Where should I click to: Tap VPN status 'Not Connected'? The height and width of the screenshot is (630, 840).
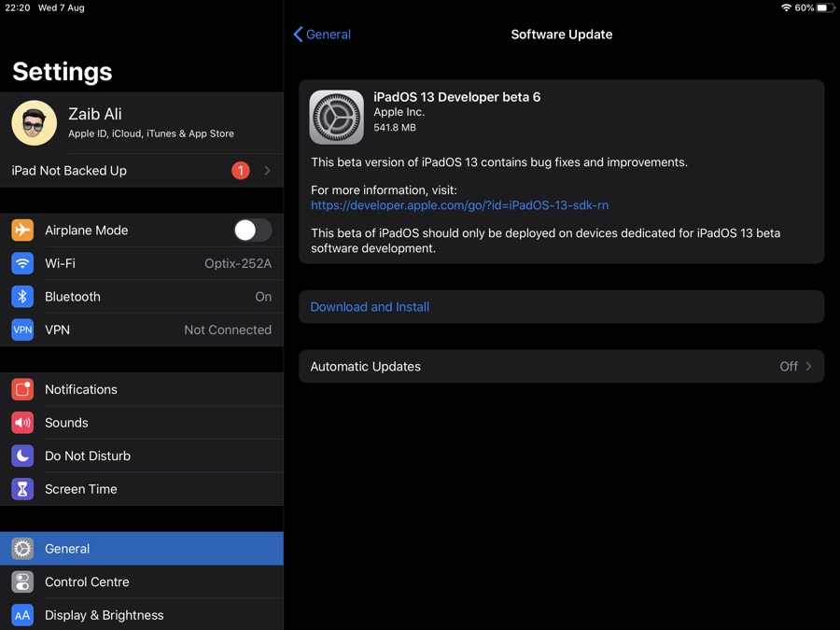pos(228,330)
